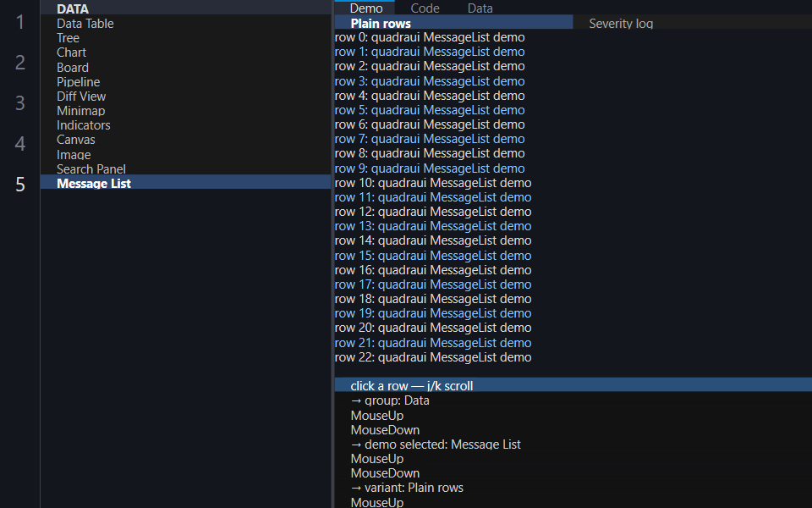Viewport: 812px width, 508px height.
Task: Select group number 1 in the rail
Action: coord(20,22)
